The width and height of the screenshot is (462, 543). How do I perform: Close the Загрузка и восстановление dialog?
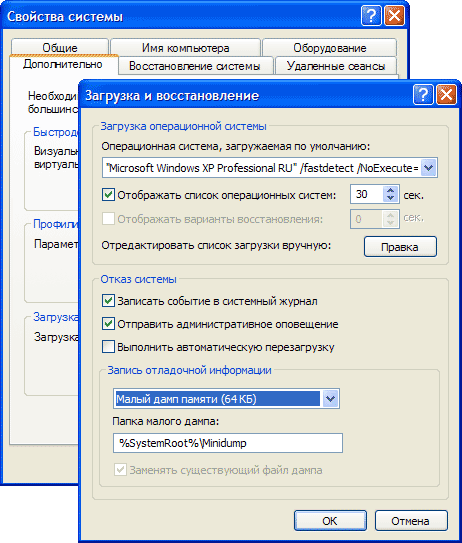coord(446,95)
